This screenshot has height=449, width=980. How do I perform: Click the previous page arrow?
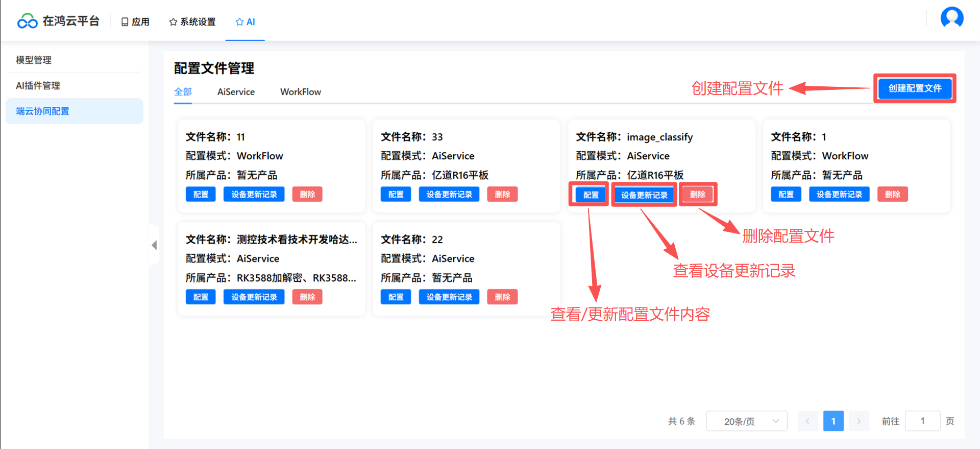pyautogui.click(x=807, y=421)
